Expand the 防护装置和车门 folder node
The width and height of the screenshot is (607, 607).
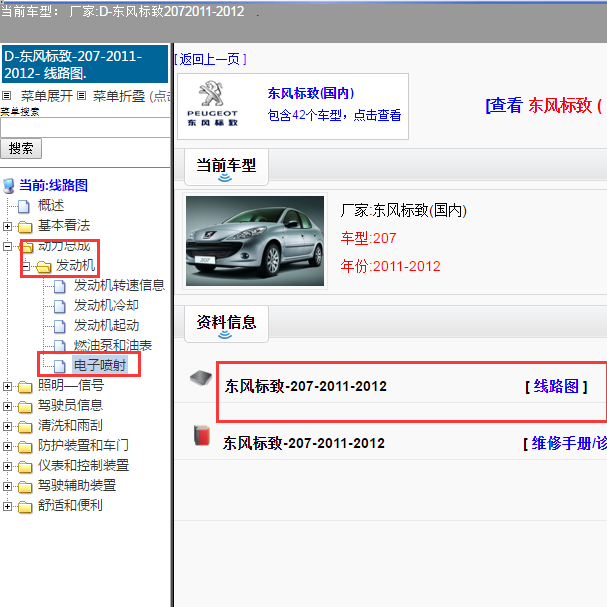coord(7,447)
